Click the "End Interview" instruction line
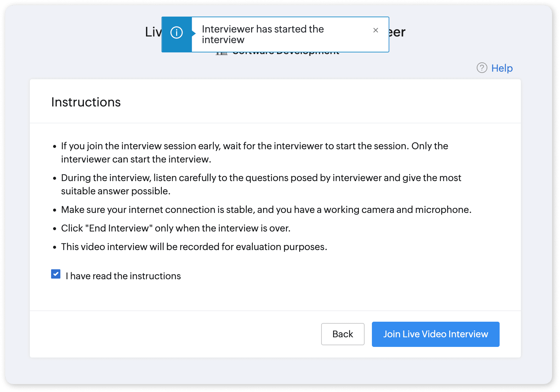 point(175,228)
